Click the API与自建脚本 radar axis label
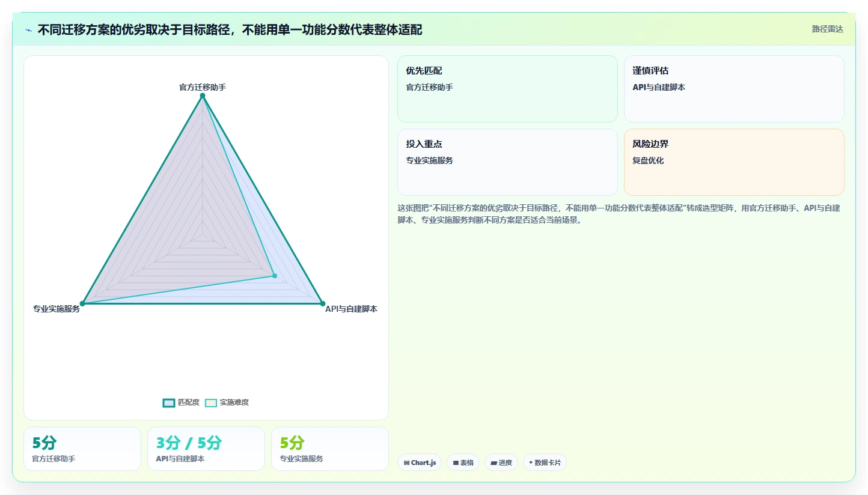 point(351,309)
